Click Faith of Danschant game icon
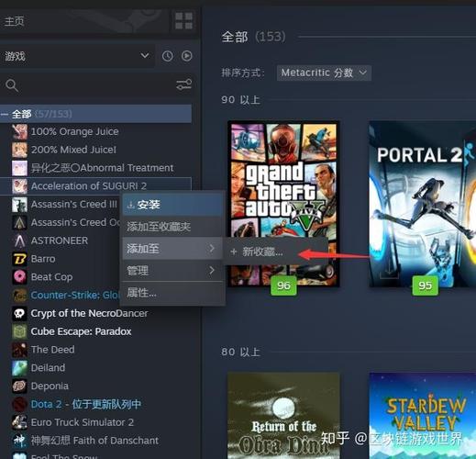476x459 pixels. tap(19, 441)
